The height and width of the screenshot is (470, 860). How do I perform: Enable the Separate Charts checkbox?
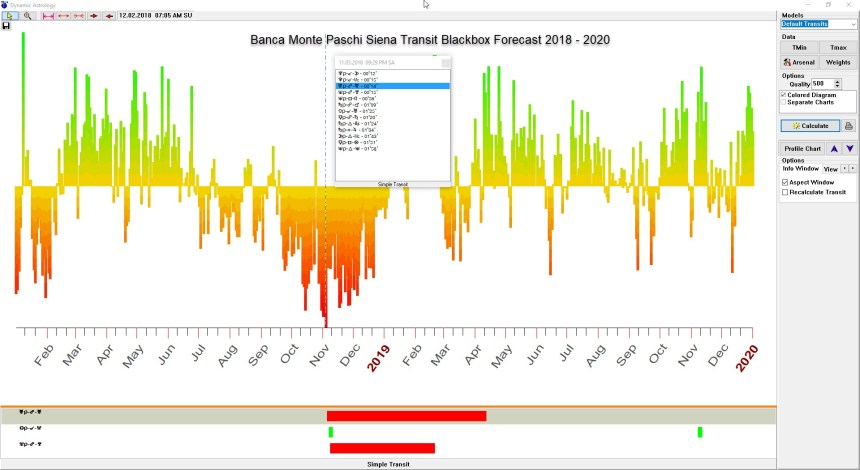tap(784, 102)
